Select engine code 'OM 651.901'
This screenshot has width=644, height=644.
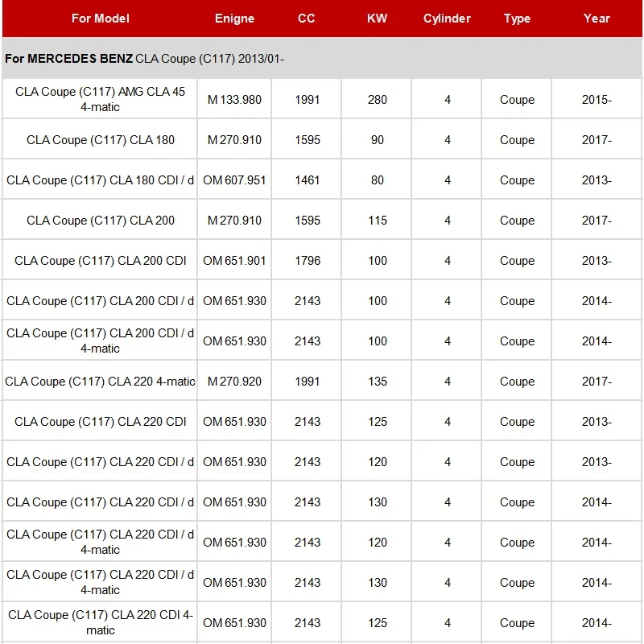point(234,261)
